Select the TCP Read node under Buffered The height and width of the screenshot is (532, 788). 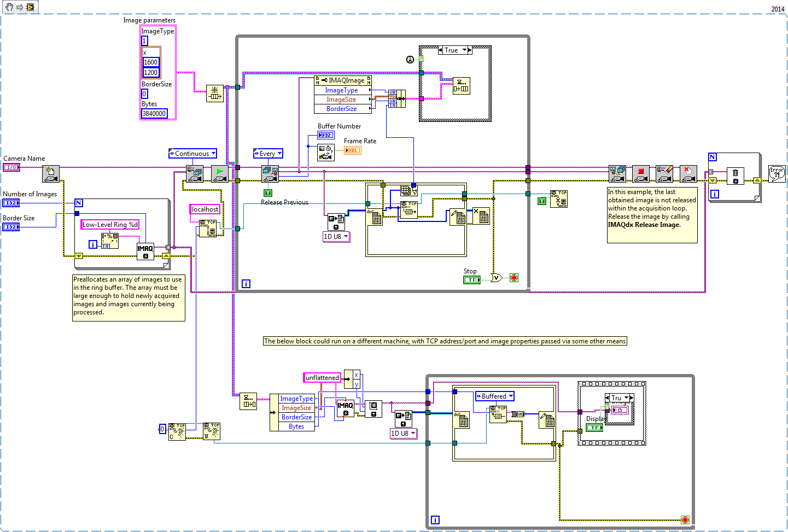tap(498, 414)
